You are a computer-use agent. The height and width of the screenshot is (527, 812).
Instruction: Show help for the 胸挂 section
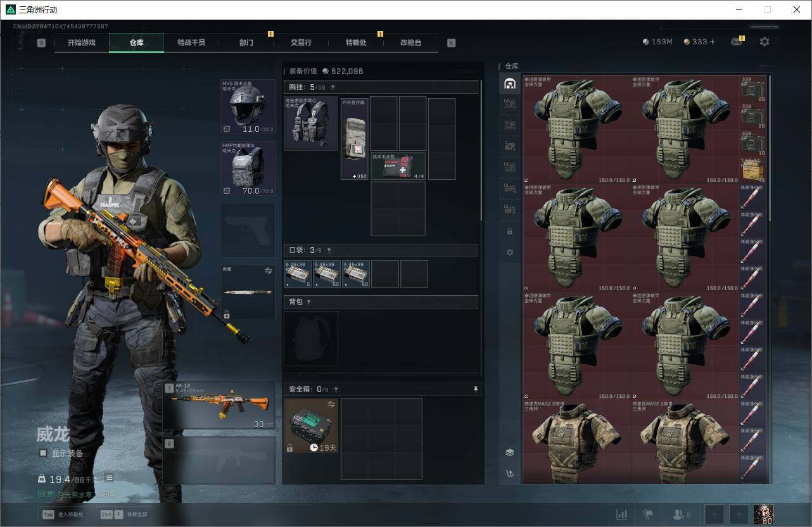click(x=333, y=87)
